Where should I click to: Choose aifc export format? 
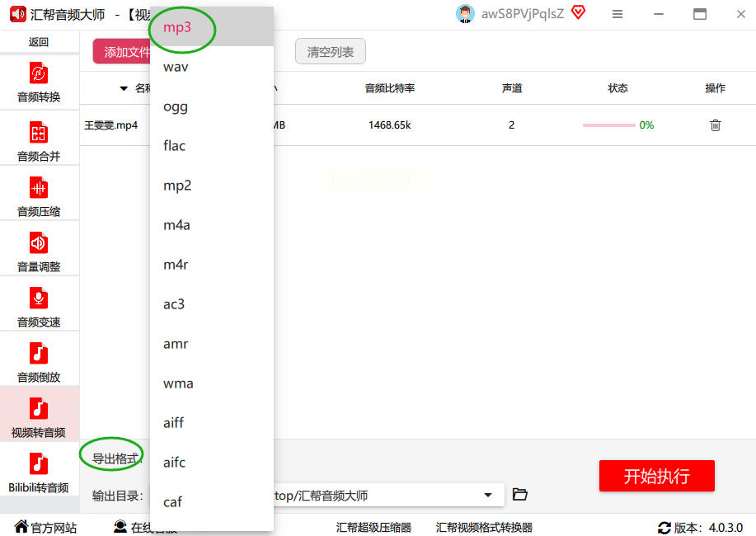(212, 463)
